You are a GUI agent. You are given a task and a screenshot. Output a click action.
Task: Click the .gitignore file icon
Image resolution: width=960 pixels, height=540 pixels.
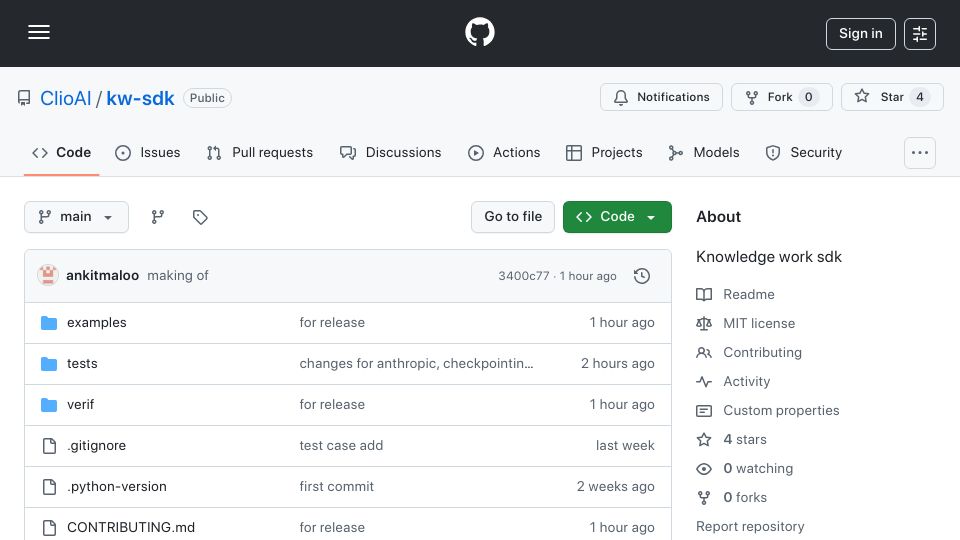[x=49, y=446]
